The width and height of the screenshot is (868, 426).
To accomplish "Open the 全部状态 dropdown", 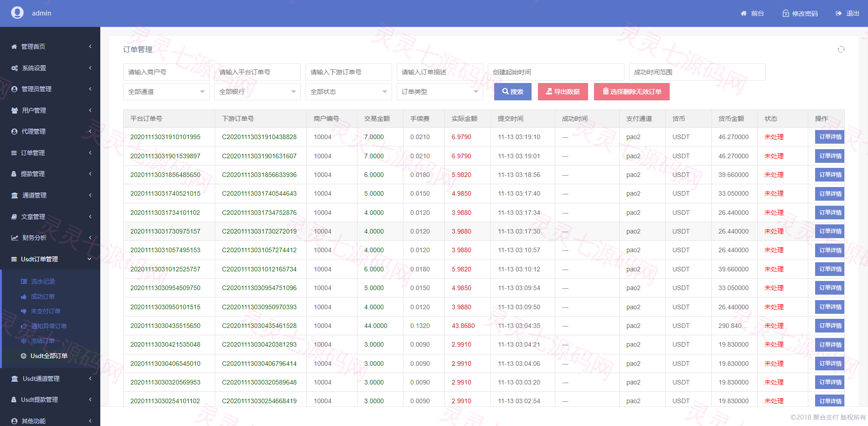I will point(349,92).
